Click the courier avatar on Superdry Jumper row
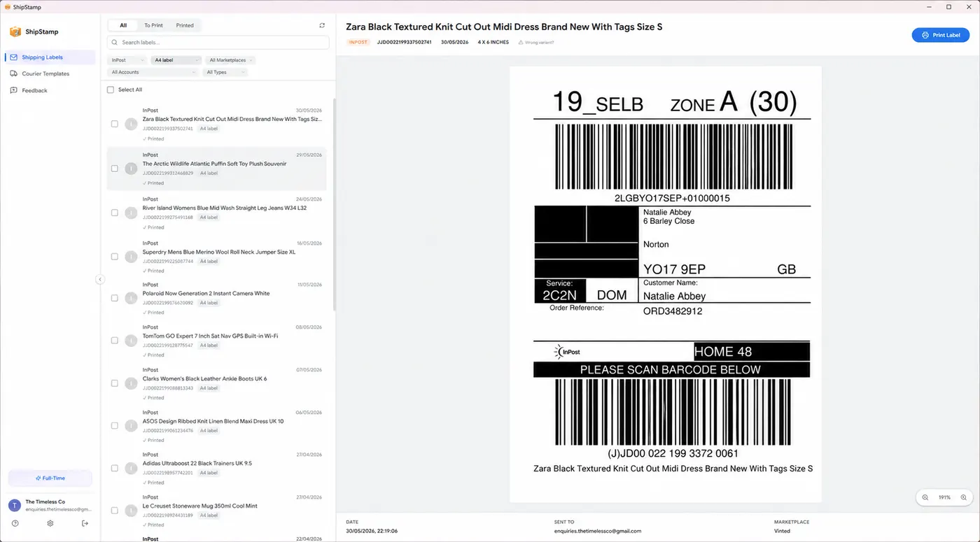Viewport: 980px width, 542px height. pyautogui.click(x=131, y=257)
